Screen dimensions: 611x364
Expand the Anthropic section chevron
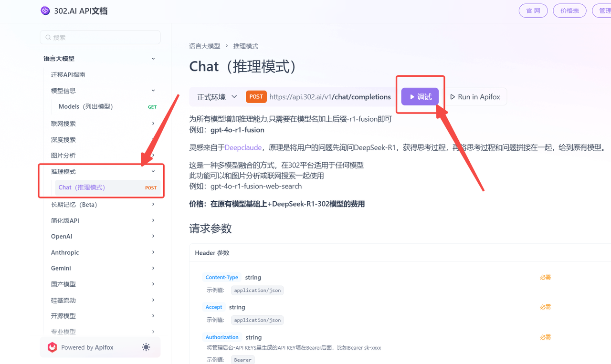point(153,252)
